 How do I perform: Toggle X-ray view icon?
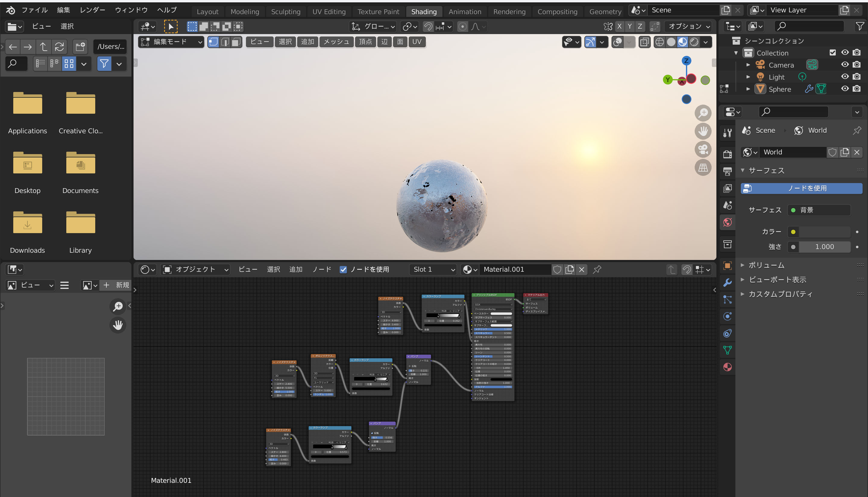point(644,42)
